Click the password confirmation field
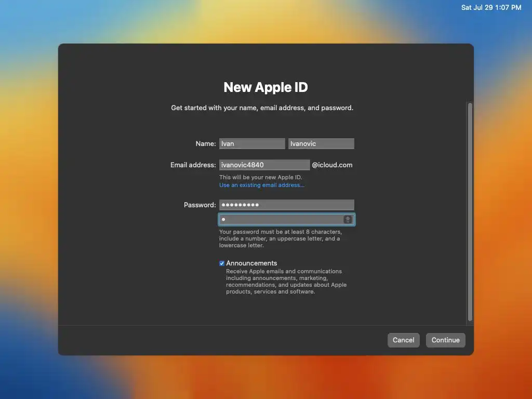This screenshot has width=532, height=399. click(x=287, y=220)
